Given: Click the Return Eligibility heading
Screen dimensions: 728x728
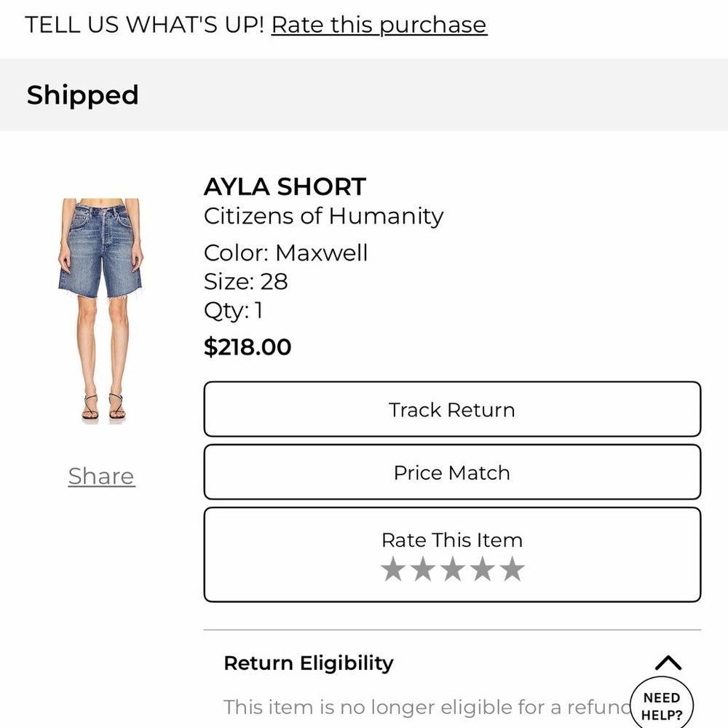Looking at the screenshot, I should click(x=309, y=663).
